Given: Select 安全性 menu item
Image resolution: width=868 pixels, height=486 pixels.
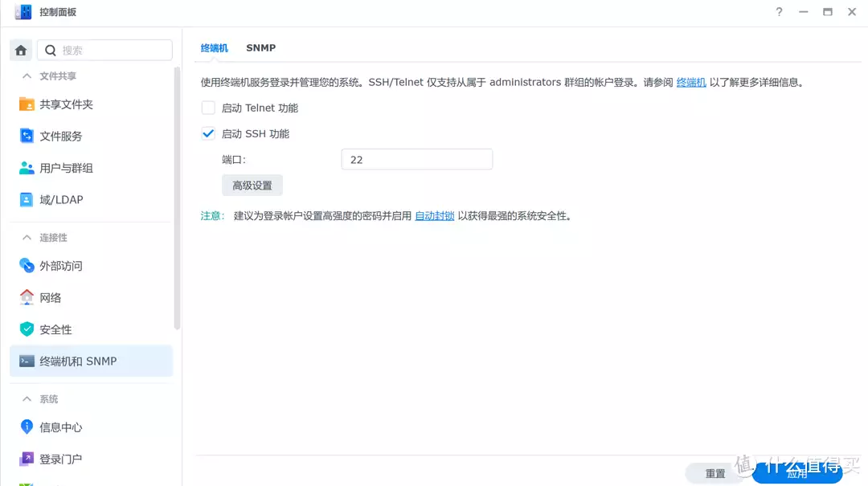Looking at the screenshot, I should [92, 329].
